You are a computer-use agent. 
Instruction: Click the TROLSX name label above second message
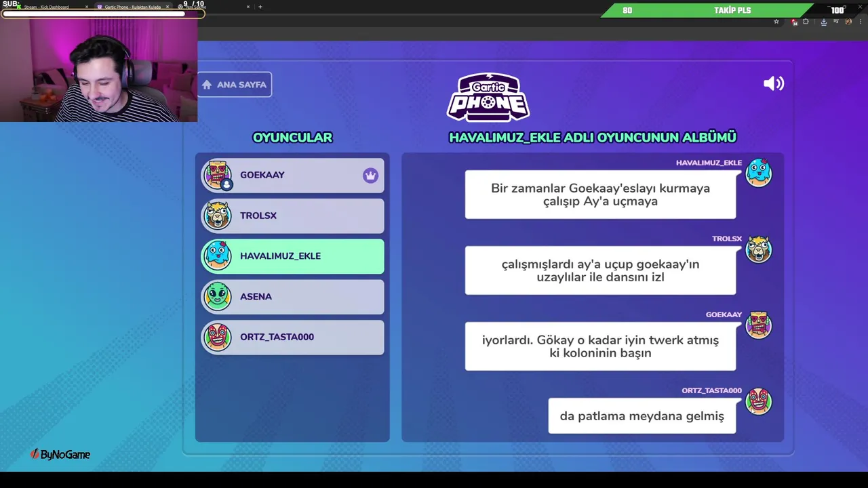727,239
